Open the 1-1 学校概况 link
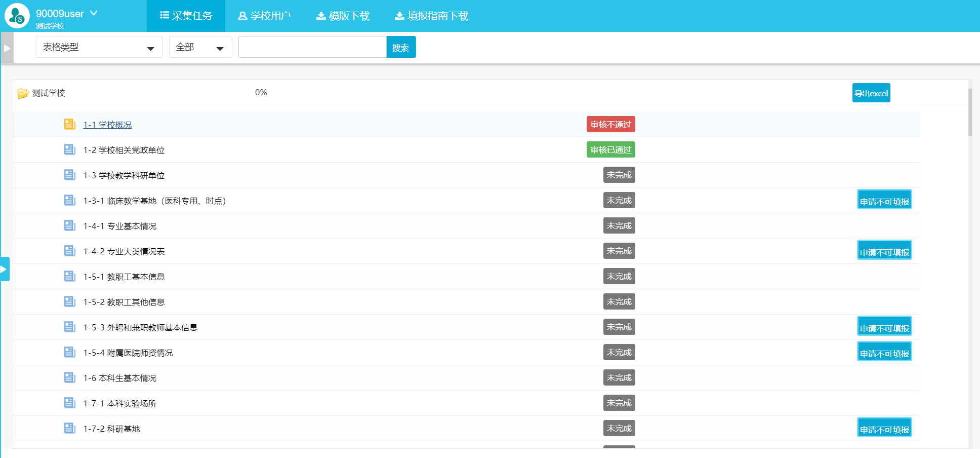 [x=107, y=125]
